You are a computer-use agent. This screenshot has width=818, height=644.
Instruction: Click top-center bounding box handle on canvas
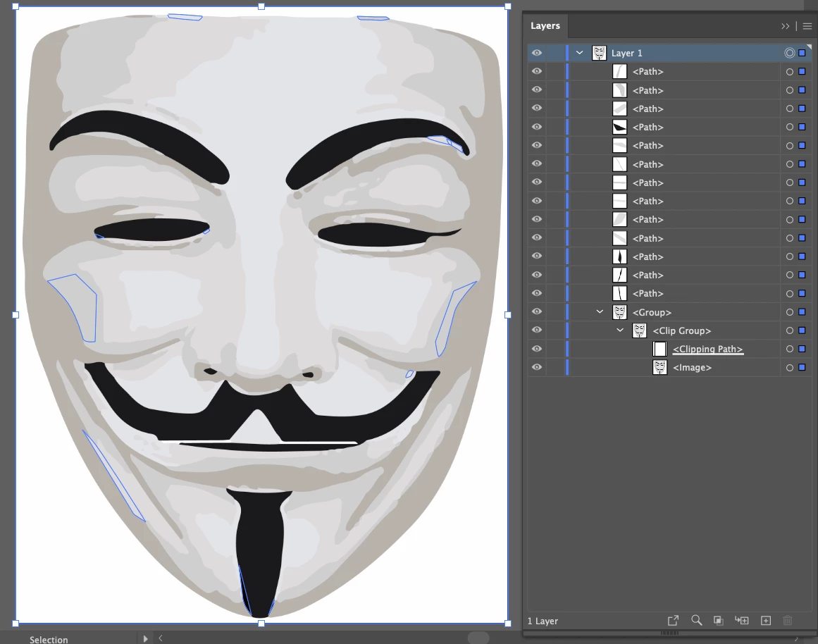261,6
